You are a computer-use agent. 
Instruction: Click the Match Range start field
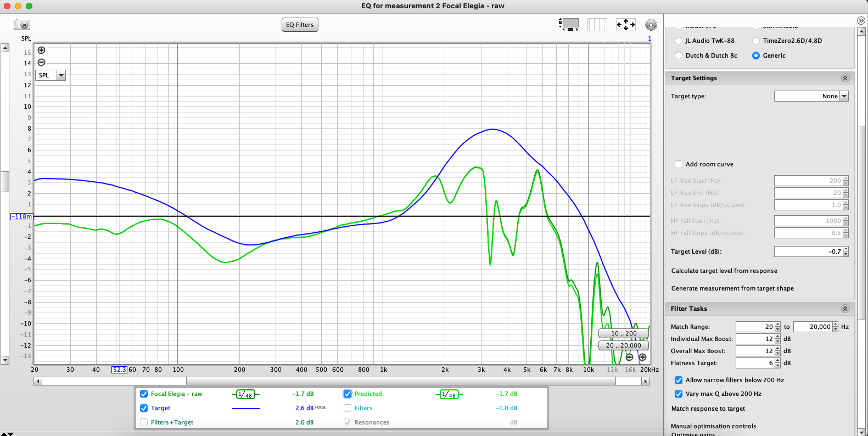point(755,327)
